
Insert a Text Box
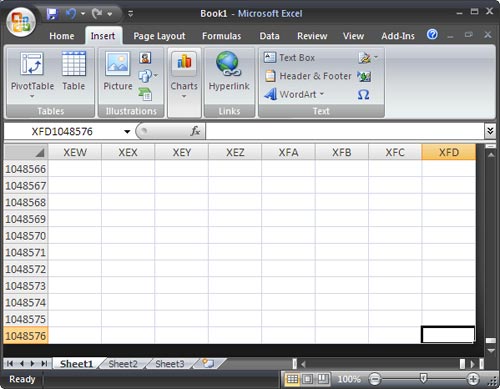point(289,58)
